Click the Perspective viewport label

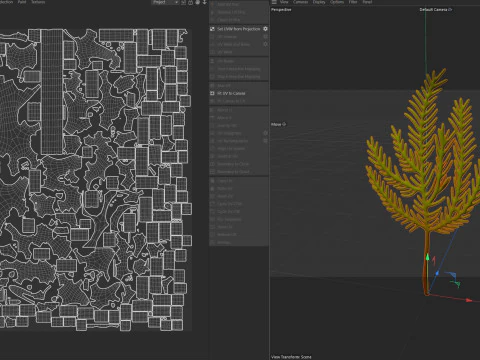coord(281,10)
